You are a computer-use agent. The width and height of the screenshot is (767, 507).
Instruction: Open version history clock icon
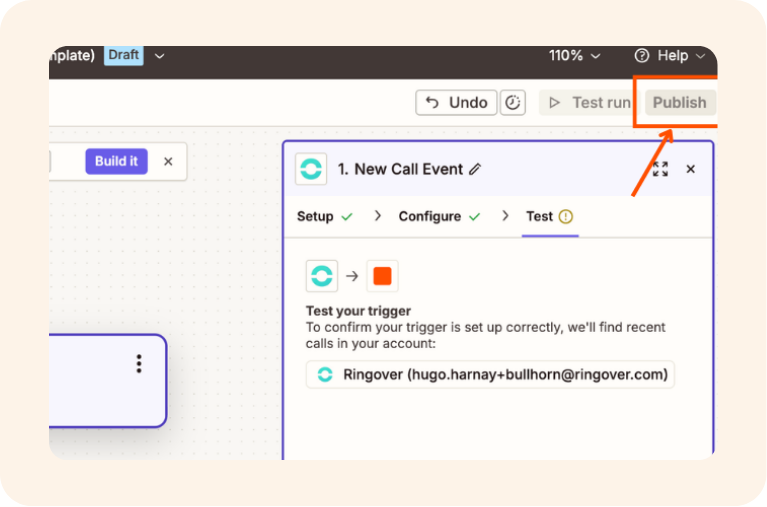[512, 102]
